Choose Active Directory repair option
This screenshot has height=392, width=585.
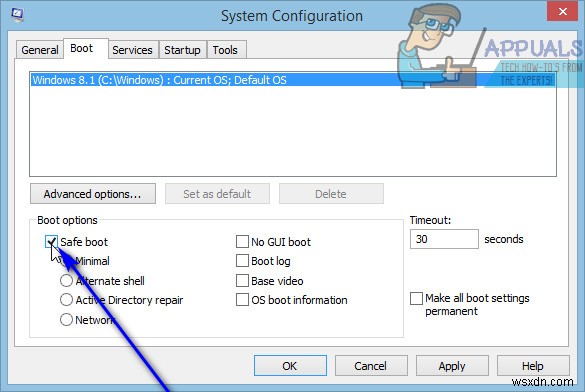(66, 300)
